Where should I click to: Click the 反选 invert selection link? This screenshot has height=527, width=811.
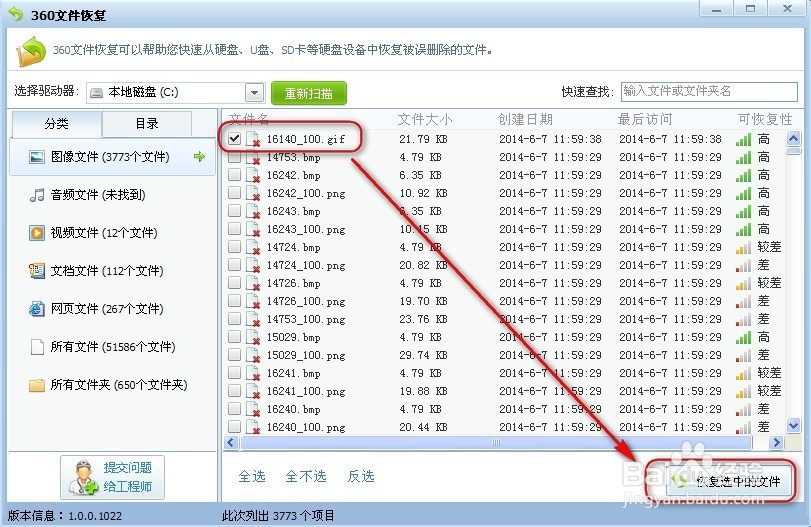[x=361, y=476]
